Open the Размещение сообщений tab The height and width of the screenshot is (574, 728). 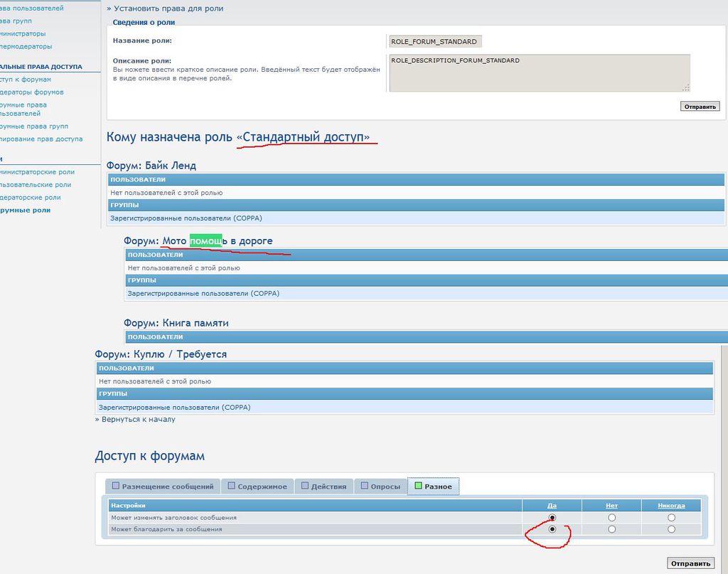[x=163, y=487]
